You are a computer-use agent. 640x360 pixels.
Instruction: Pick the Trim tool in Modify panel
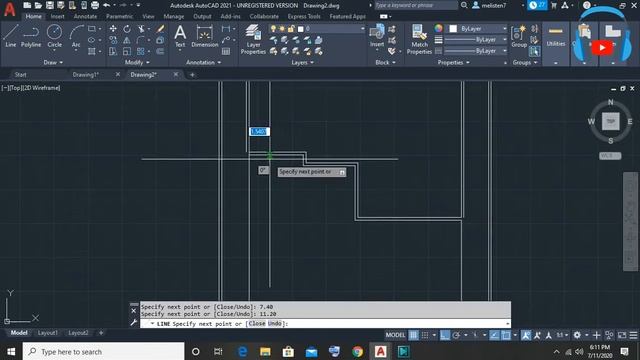(141, 29)
